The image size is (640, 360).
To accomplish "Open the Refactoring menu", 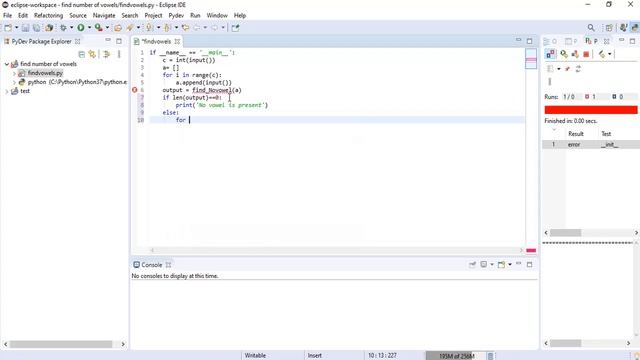I will (49, 16).
